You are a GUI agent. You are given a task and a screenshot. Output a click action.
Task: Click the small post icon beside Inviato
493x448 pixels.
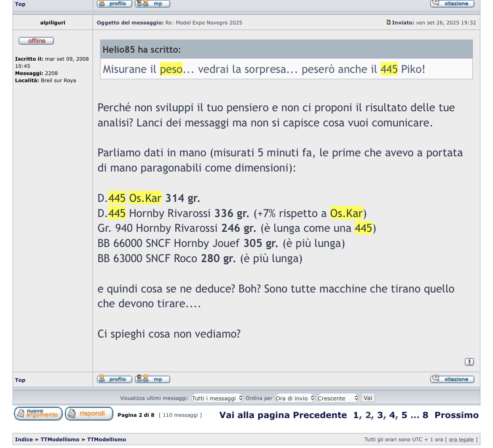(389, 22)
